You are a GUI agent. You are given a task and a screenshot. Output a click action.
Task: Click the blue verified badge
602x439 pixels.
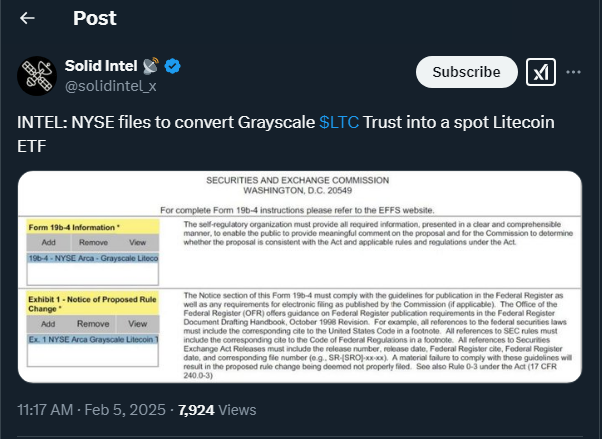(173, 67)
